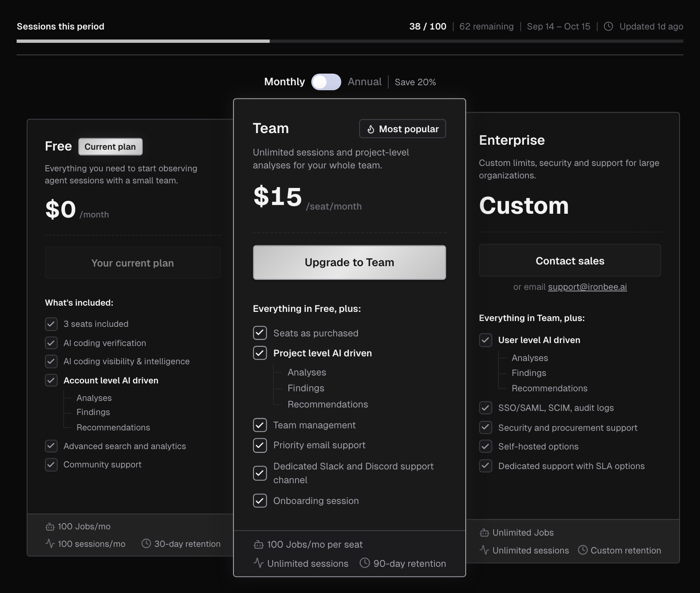The image size is (700, 593).
Task: Click the Custom retention text
Action: coord(626,551)
